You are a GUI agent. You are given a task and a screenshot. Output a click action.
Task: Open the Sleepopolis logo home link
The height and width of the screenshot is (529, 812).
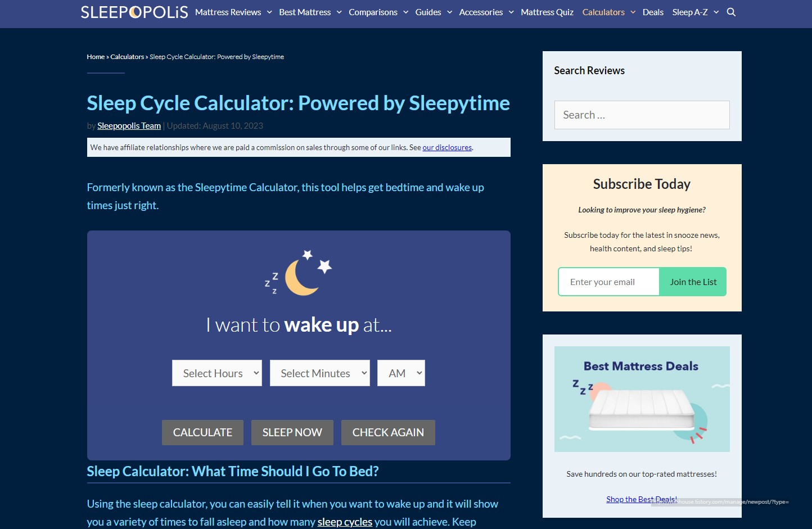[x=134, y=12]
